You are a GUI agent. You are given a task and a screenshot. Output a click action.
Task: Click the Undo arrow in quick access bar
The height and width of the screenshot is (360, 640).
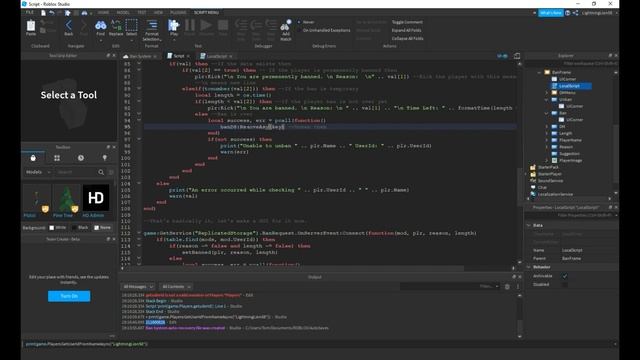[x=52, y=13]
